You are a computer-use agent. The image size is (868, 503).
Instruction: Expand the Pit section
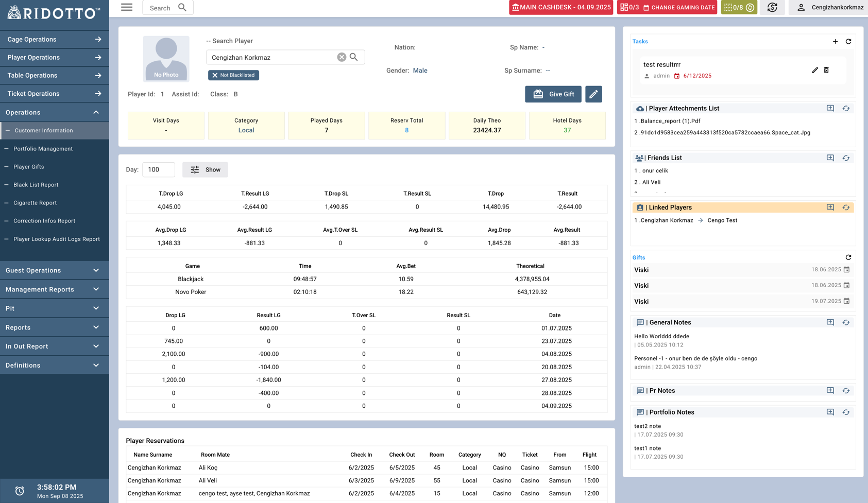point(54,308)
